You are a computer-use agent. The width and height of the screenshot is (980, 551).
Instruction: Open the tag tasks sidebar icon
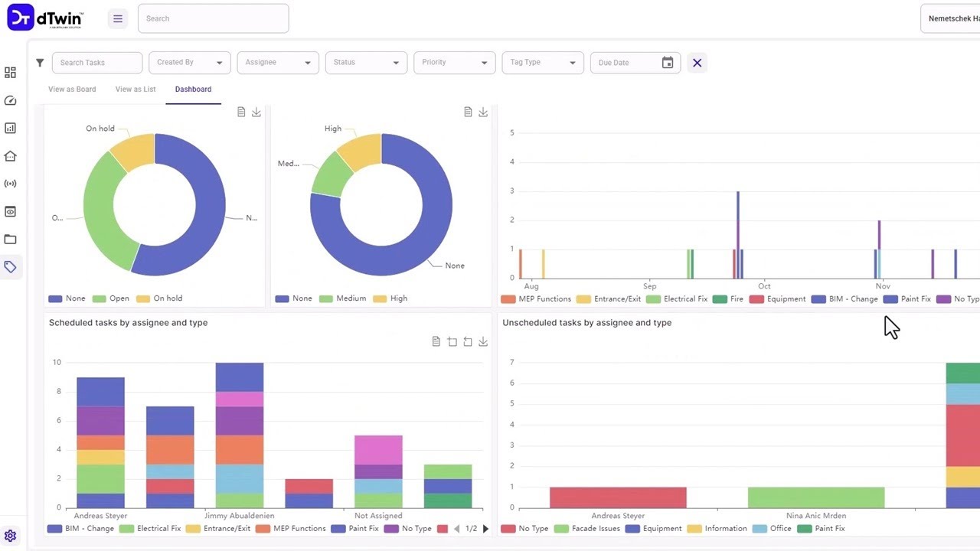point(10,267)
